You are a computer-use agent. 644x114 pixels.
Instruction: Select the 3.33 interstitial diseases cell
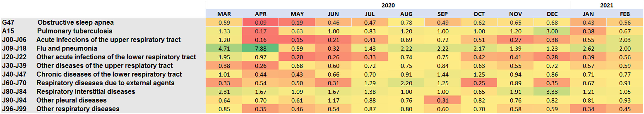552,92
